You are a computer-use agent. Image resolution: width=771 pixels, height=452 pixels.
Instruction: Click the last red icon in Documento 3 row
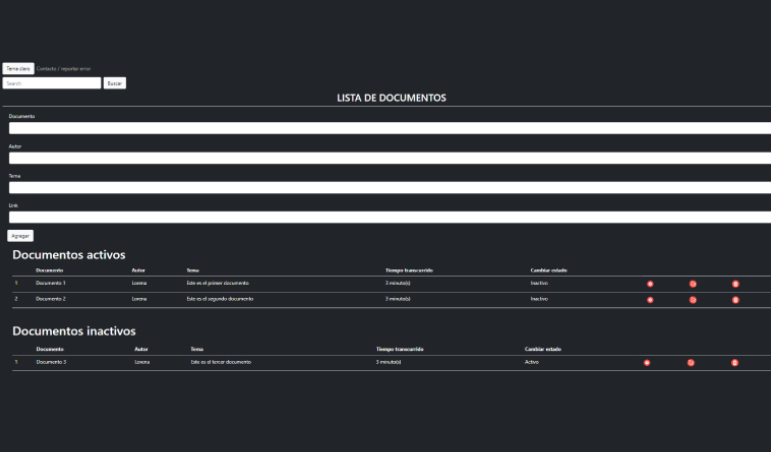[735, 363]
